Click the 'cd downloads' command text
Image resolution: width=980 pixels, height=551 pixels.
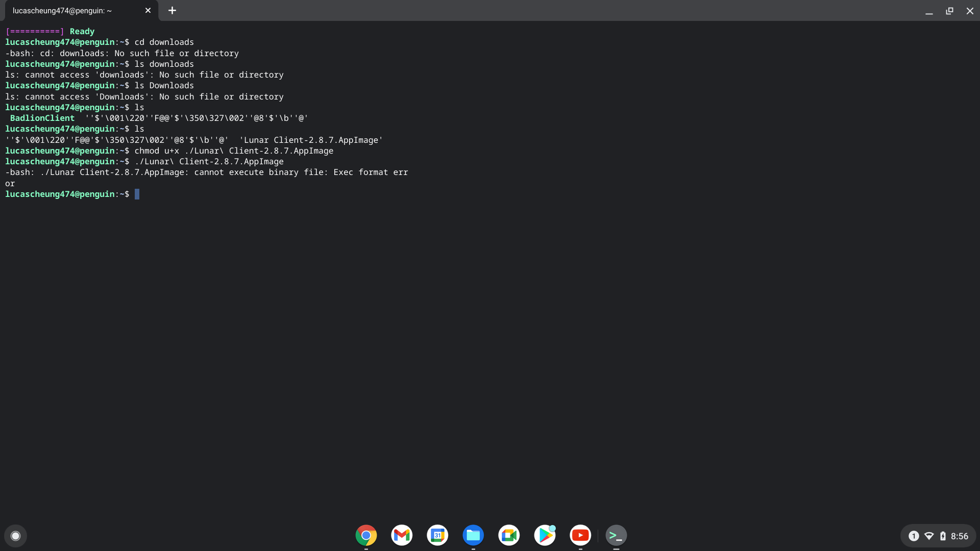(164, 42)
